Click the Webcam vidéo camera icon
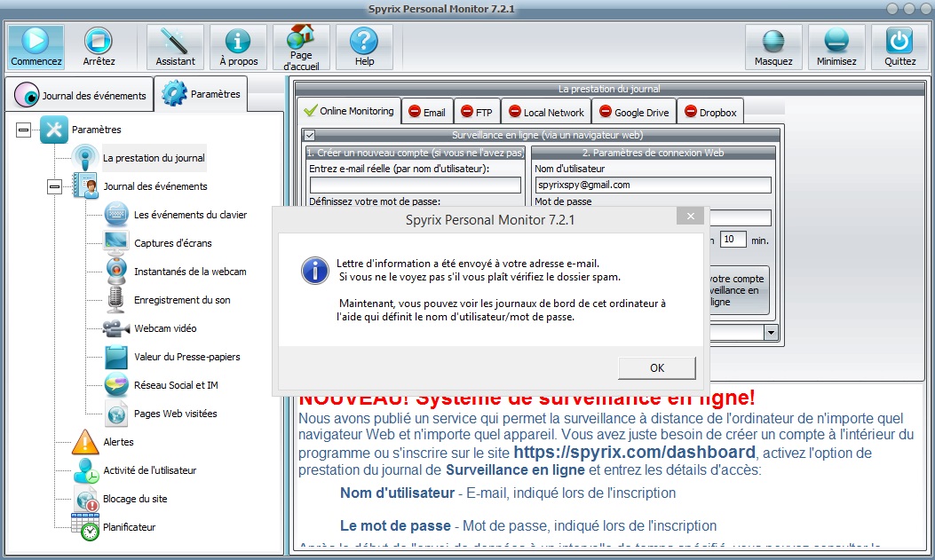This screenshot has width=935, height=560. [x=115, y=328]
